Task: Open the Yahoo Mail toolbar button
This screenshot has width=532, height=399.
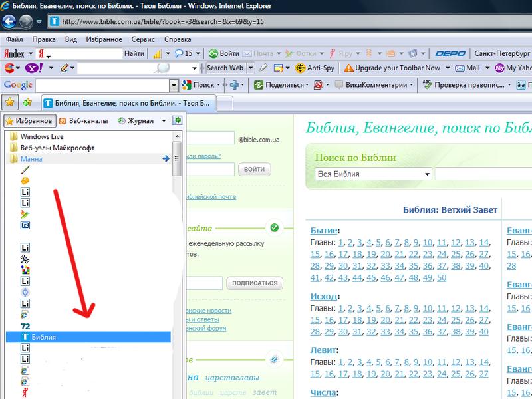Action: 467,68
